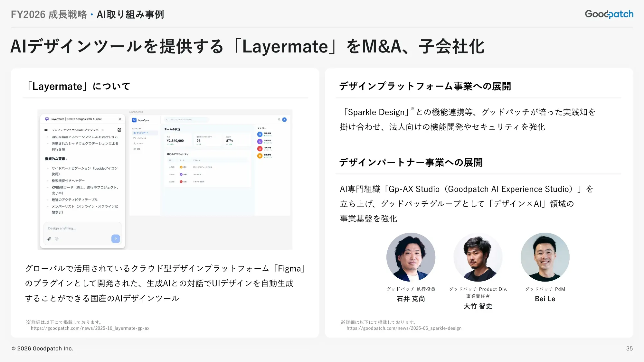Click the 「Layermate」について heading
The width and height of the screenshot is (644, 362).
78,86
